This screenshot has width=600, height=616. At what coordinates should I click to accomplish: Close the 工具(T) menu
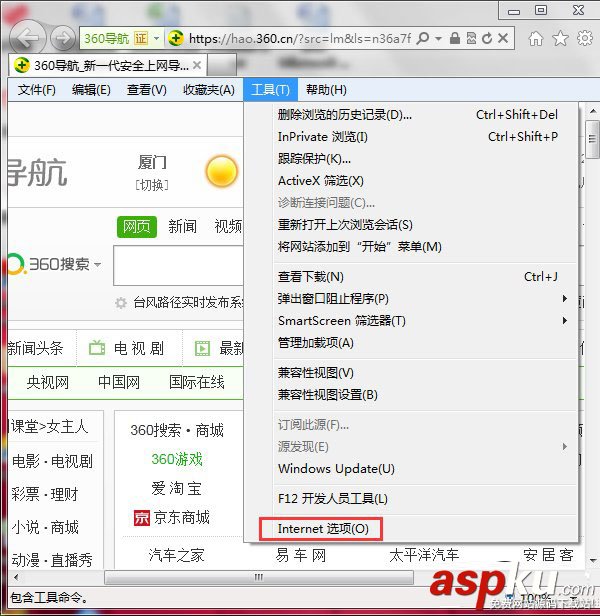tap(270, 90)
